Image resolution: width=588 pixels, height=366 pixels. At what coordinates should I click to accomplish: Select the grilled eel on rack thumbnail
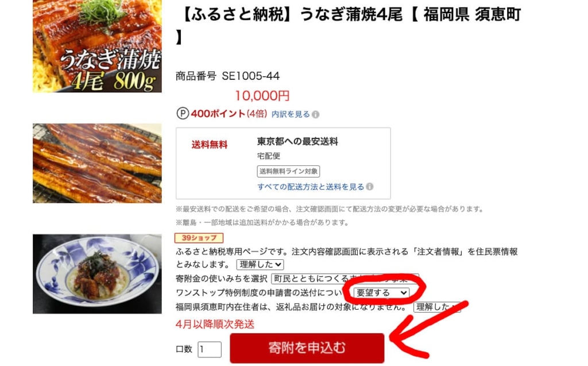[97, 163]
